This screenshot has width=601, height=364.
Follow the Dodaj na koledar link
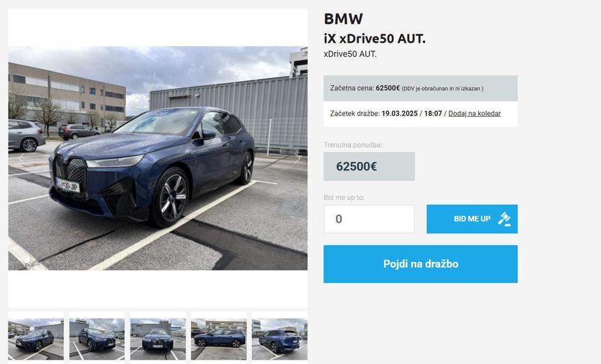point(474,113)
